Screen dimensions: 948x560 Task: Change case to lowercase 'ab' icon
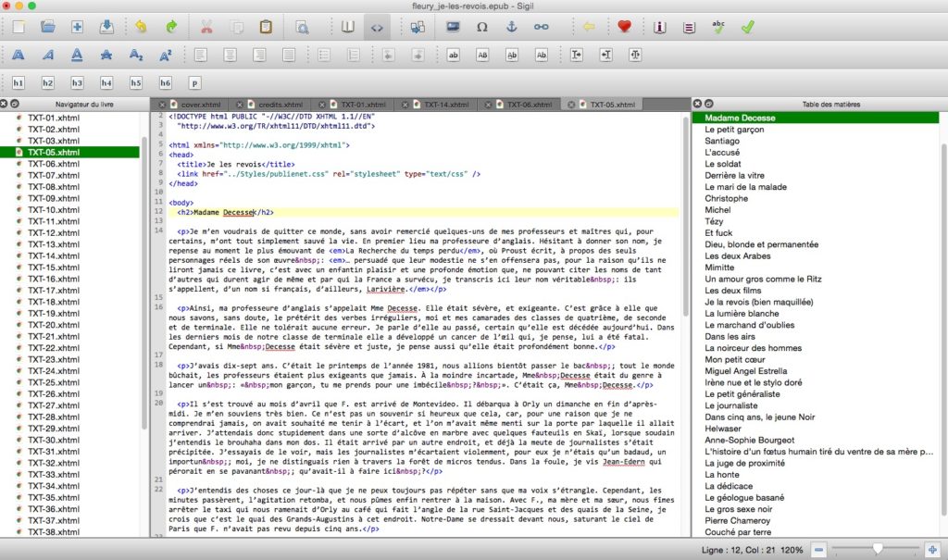click(x=453, y=55)
